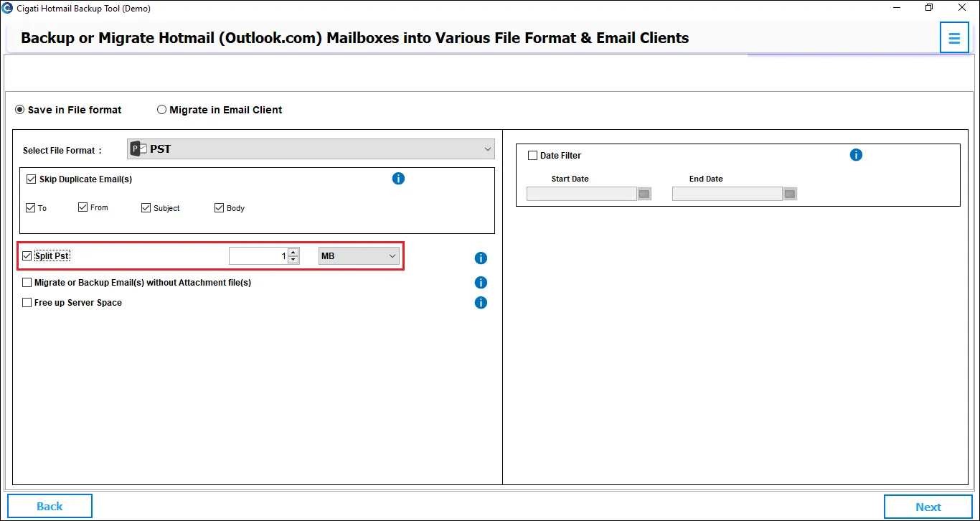View info for Skip Duplicate Email(s)
This screenshot has width=980, height=521.
pyautogui.click(x=398, y=178)
